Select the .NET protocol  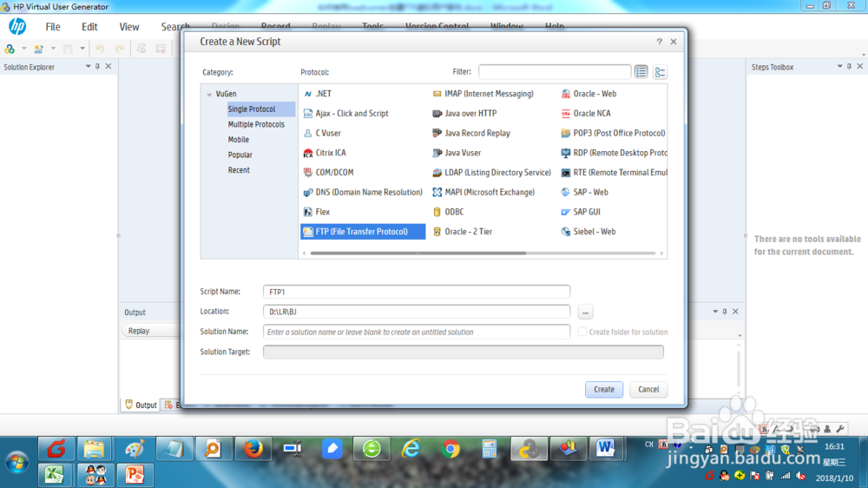[x=318, y=94]
